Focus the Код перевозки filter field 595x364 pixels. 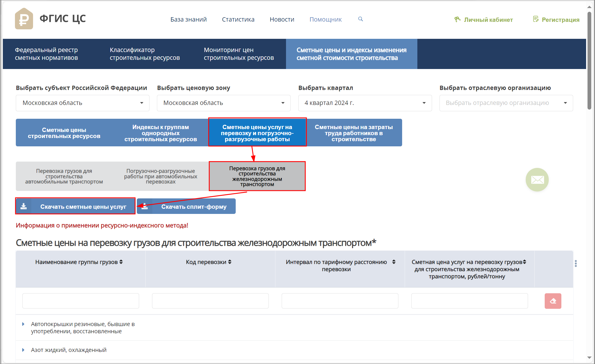pos(210,301)
